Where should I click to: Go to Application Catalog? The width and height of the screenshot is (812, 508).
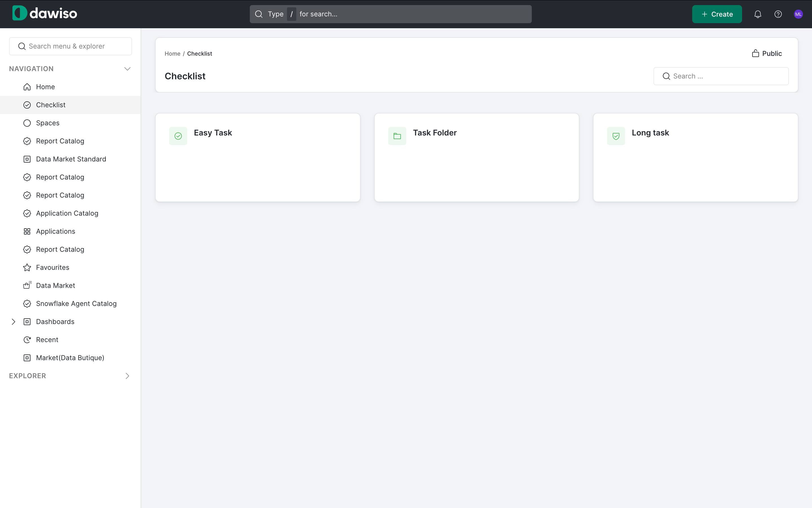(x=70, y=213)
